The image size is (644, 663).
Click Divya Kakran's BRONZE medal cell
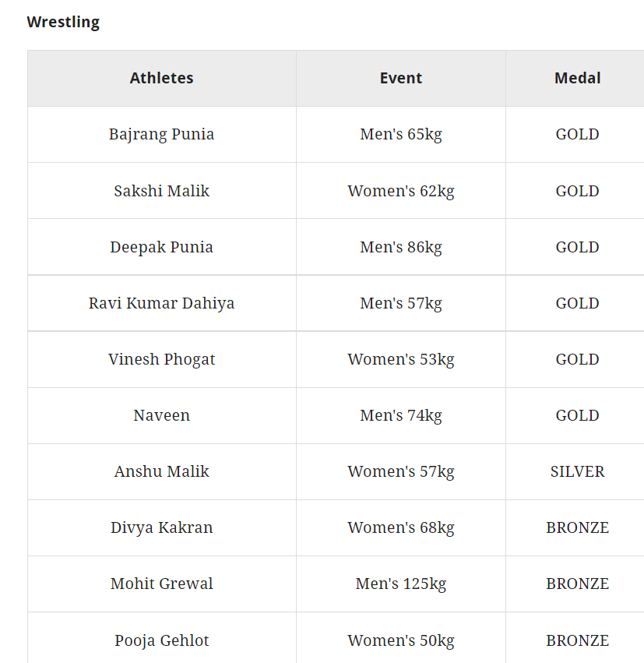577,527
